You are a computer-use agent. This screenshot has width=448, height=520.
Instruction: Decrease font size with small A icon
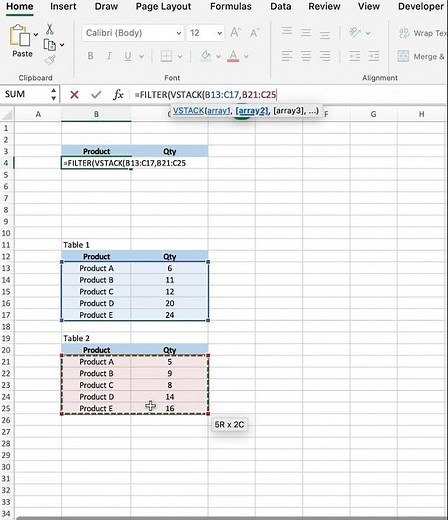(254, 33)
